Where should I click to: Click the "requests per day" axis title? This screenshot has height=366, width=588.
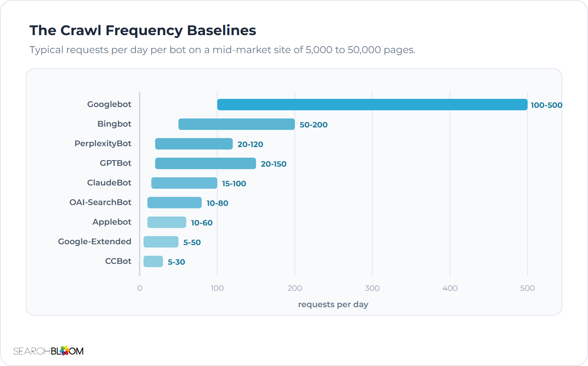(x=333, y=304)
